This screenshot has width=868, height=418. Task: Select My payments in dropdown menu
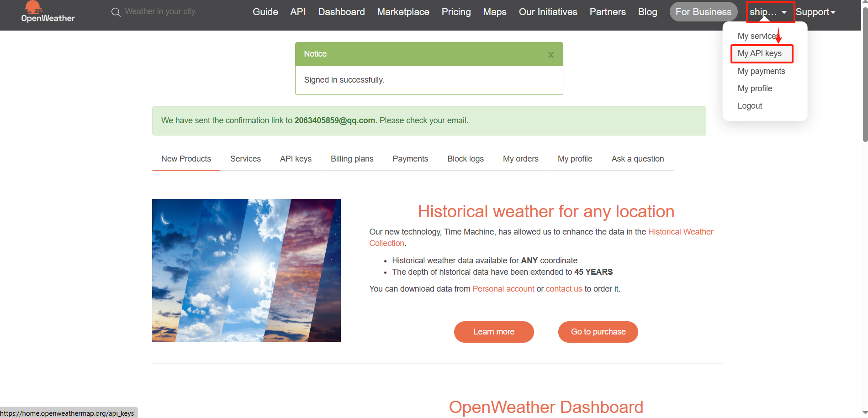click(761, 71)
